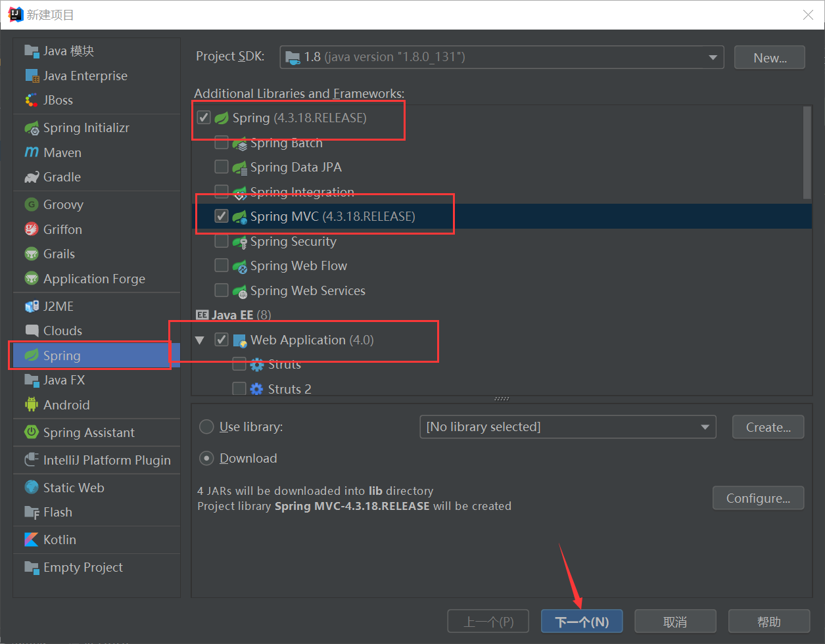Select the Use library radio button
The image size is (825, 644).
click(206, 426)
